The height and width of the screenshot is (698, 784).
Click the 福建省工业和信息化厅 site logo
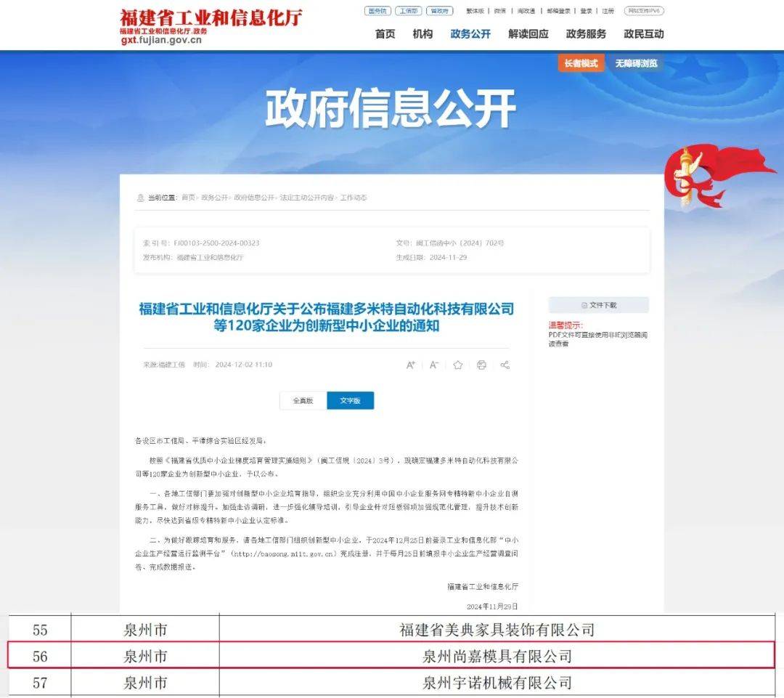(x=211, y=26)
